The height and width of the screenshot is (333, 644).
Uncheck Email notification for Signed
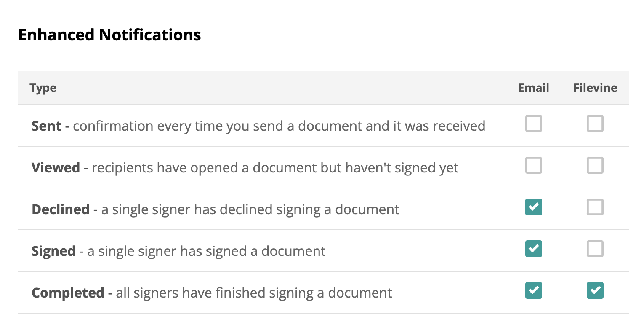(x=533, y=249)
